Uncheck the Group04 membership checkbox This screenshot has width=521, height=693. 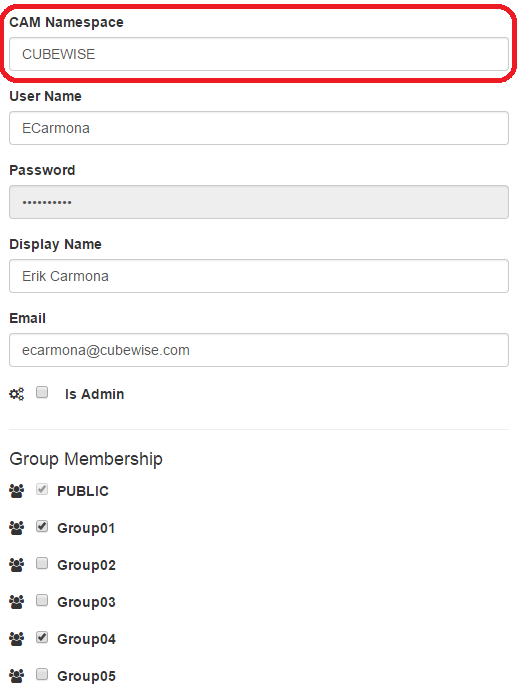coord(42,637)
